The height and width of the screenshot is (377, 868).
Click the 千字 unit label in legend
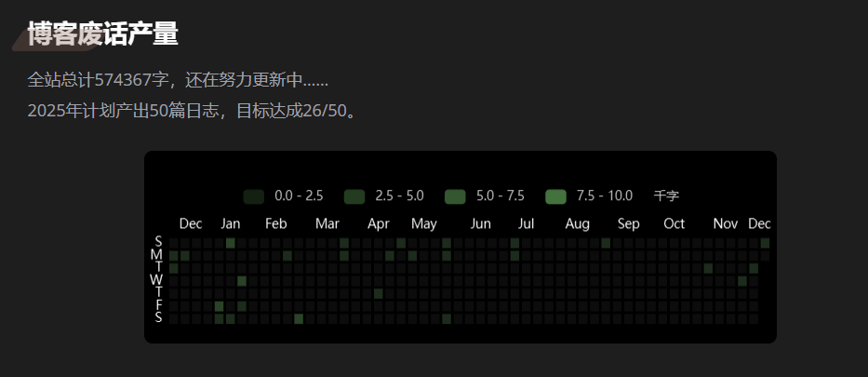click(x=666, y=196)
